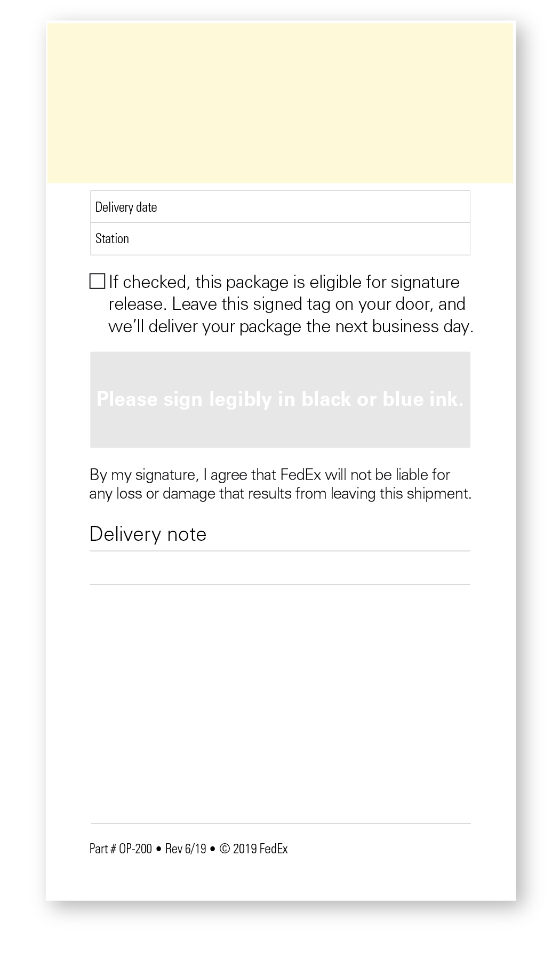Click the "Please sign legibly" prompt text

tap(280, 399)
